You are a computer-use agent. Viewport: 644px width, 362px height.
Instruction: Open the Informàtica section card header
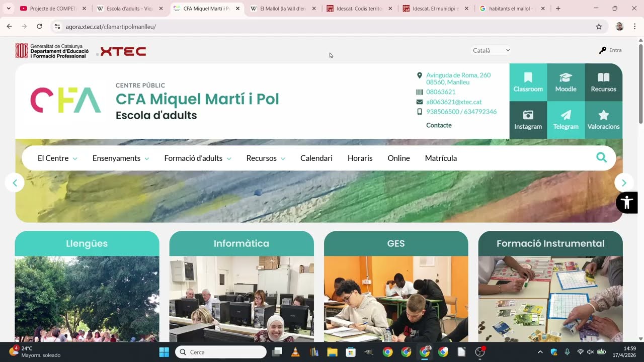[242, 243]
